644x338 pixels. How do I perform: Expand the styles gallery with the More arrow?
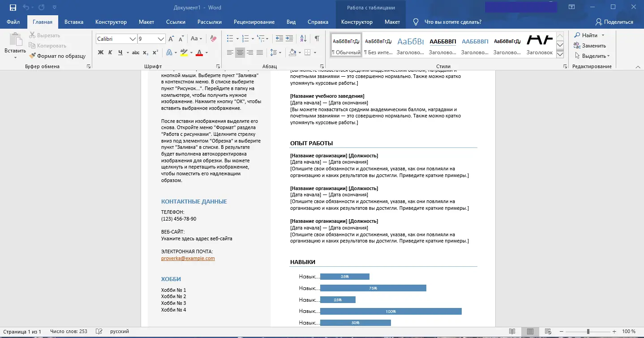pos(560,54)
